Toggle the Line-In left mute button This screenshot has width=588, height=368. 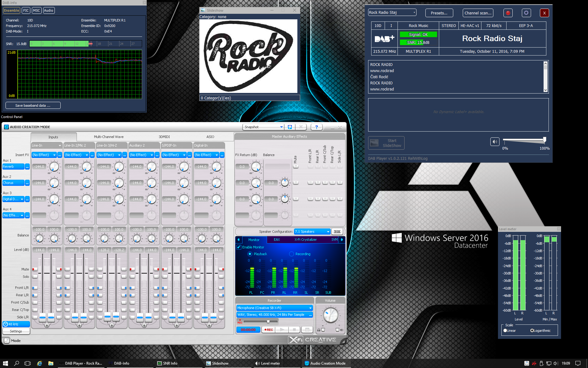(35, 269)
